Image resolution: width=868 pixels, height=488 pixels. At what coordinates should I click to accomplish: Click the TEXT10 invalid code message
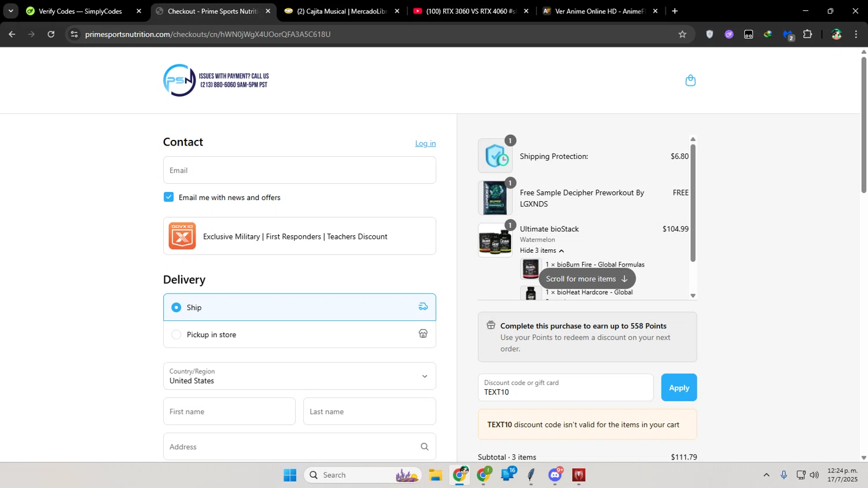pyautogui.click(x=587, y=424)
